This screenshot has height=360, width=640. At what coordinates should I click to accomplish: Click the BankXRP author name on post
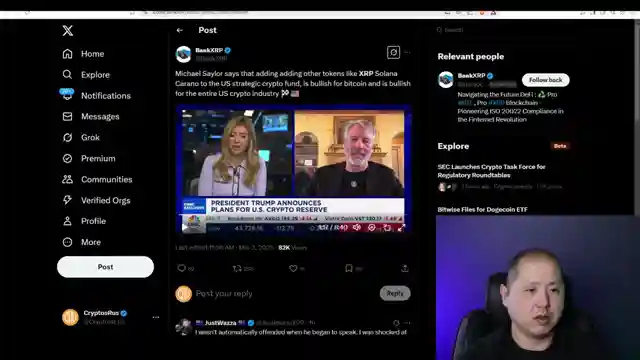click(209, 50)
